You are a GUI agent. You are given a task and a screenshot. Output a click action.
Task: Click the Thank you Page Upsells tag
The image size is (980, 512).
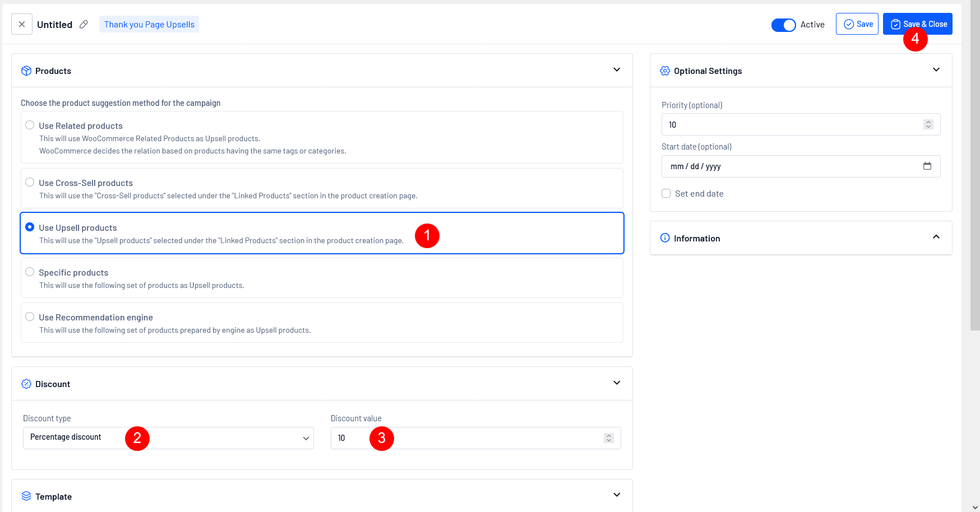149,24
